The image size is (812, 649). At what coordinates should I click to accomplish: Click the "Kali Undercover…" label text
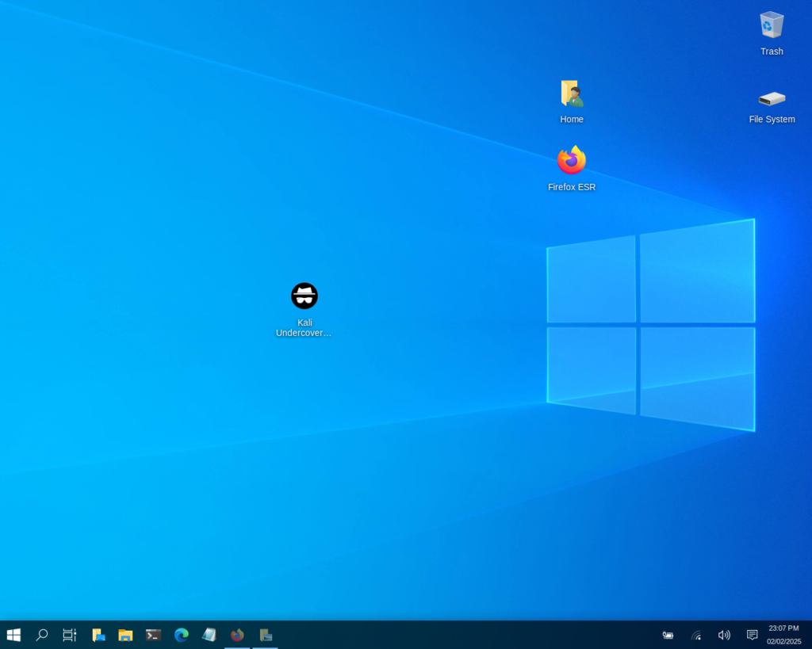[304, 327]
